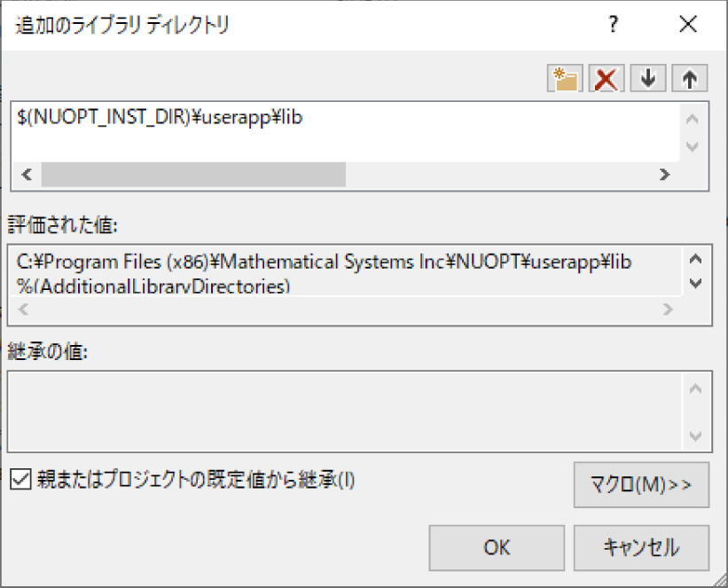Click right arrow of 評価された値 horizontal scrollbar

[668, 310]
